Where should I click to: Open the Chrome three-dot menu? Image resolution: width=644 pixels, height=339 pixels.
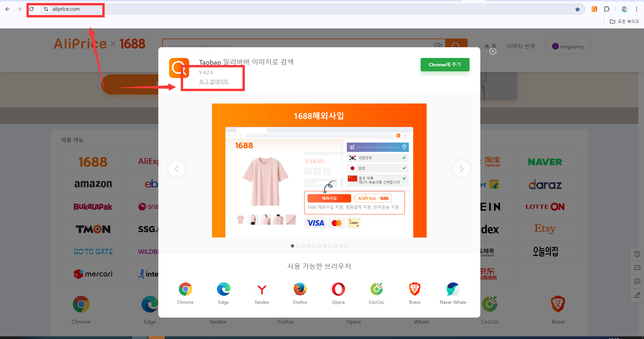(x=637, y=9)
